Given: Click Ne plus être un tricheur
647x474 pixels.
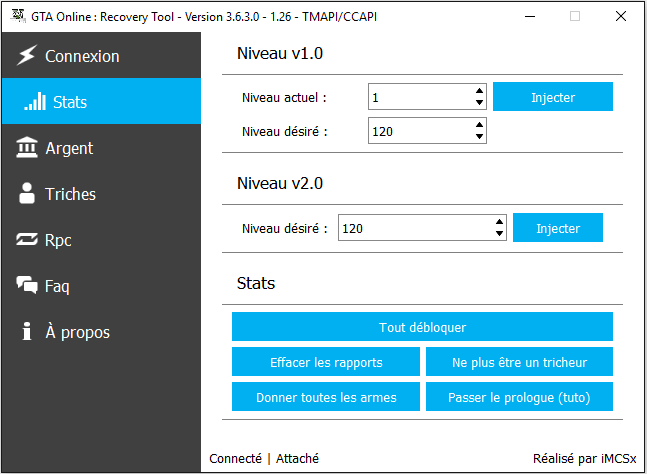Looking at the screenshot, I should 519,361.
